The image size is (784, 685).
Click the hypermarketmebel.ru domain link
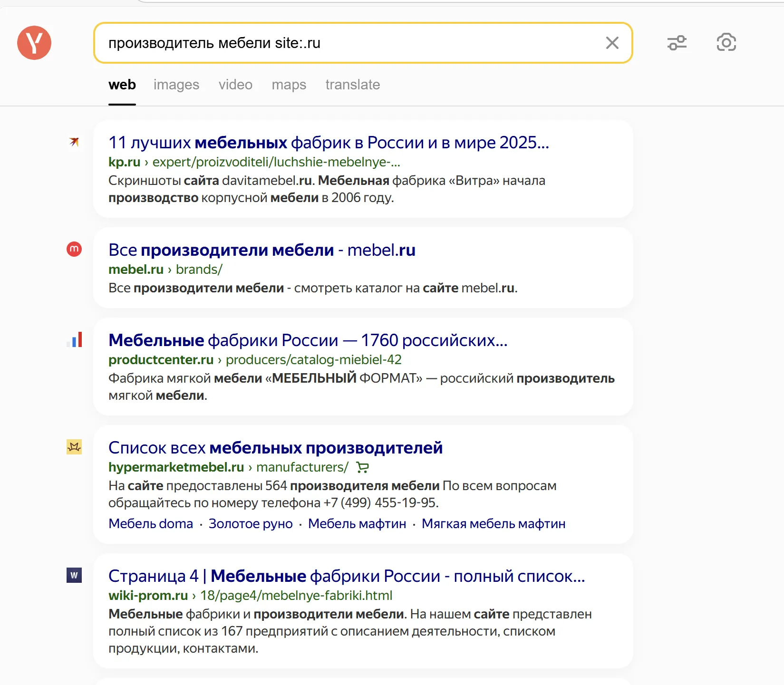click(176, 467)
